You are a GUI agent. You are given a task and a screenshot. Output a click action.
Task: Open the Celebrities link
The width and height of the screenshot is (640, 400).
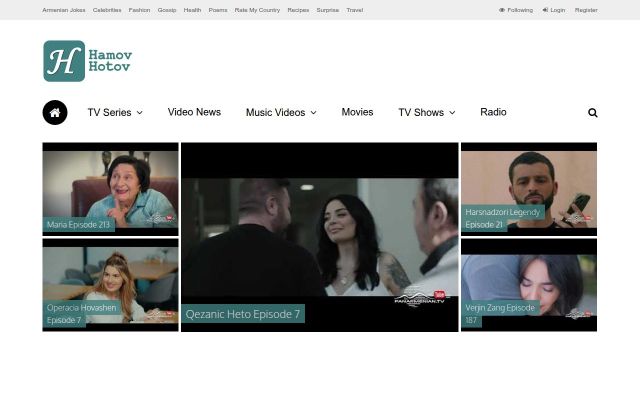pyautogui.click(x=107, y=10)
